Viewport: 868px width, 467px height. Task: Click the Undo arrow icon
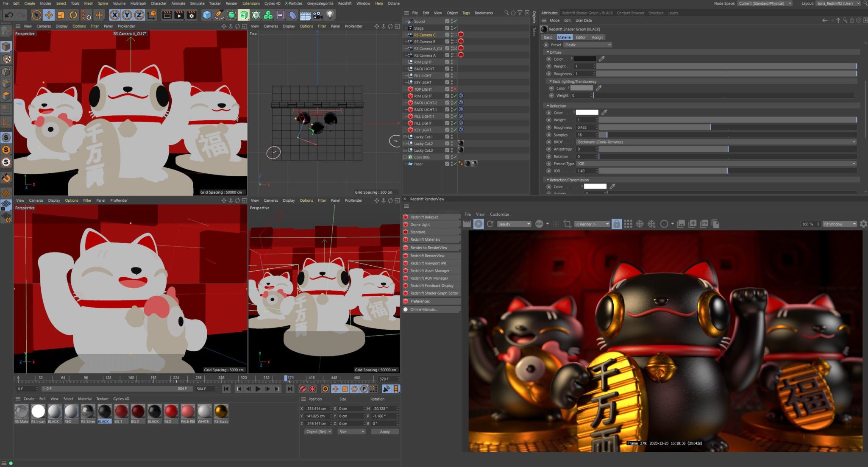point(9,15)
